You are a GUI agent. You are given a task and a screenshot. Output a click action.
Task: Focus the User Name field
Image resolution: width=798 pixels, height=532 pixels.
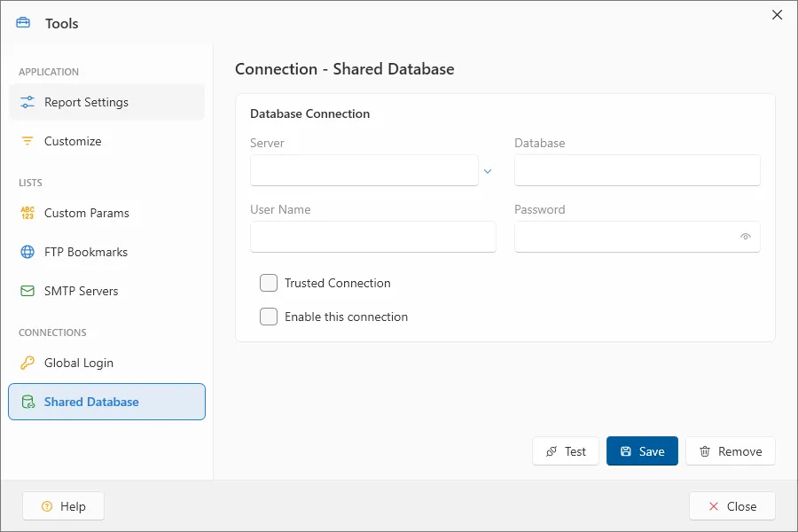point(373,236)
